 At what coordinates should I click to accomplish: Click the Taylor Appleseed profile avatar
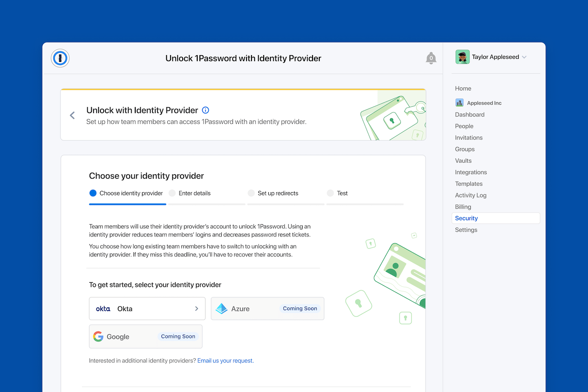[x=462, y=57]
